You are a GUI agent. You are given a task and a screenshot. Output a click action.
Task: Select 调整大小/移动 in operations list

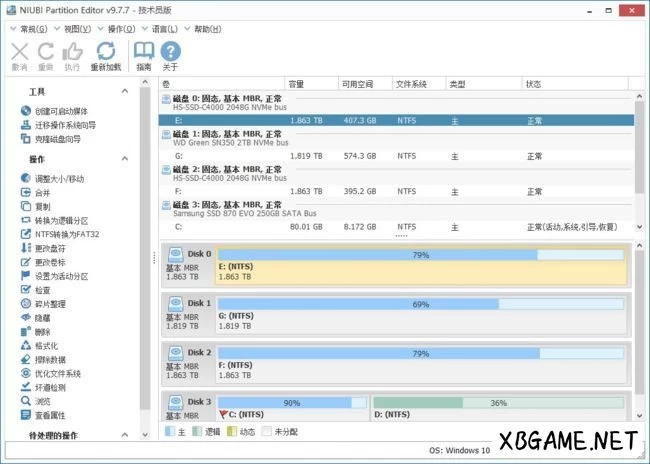pyautogui.click(x=62, y=178)
